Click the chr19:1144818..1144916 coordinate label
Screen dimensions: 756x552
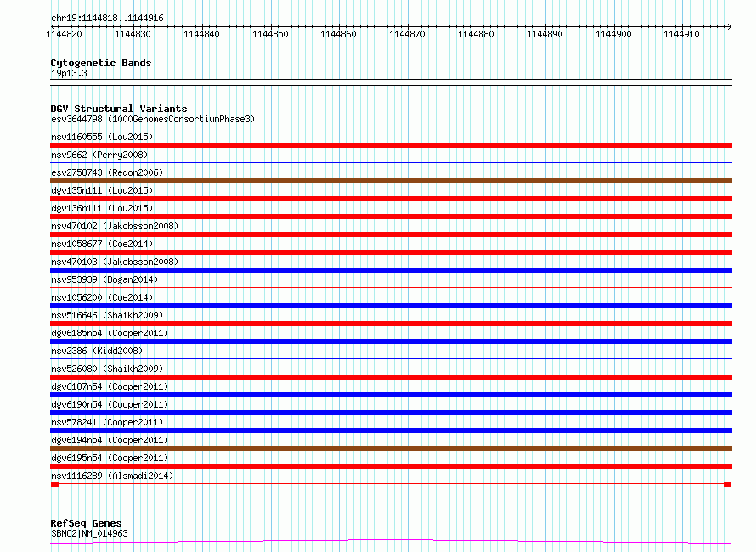point(107,18)
